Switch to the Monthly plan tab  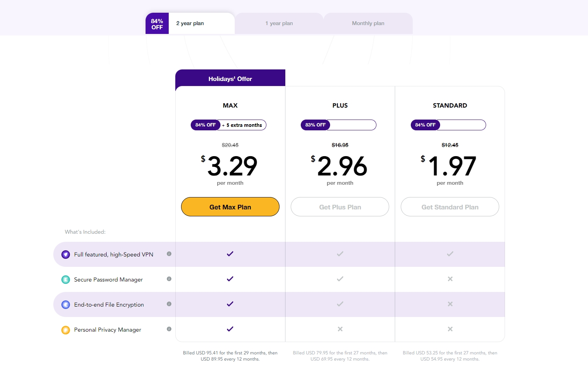pyautogui.click(x=368, y=24)
